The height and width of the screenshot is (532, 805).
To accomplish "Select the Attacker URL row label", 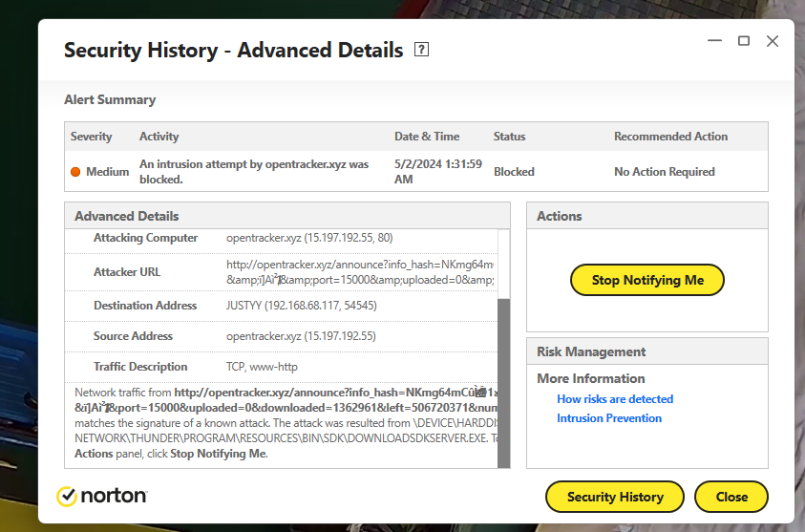I will [x=127, y=272].
